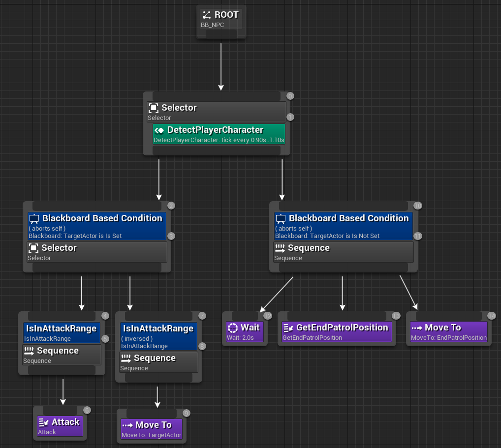This screenshot has height=448, width=501.
Task: Select the DetectPlayerCharacter service
Action: click(219, 134)
